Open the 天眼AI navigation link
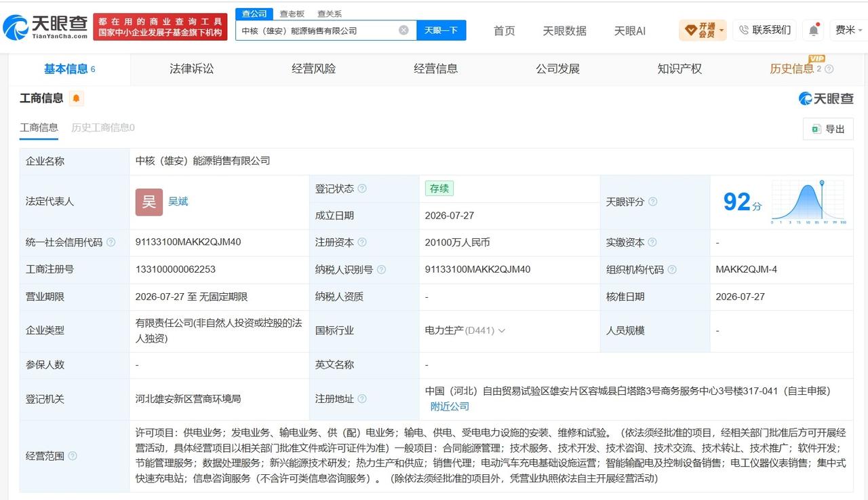Viewport: 868px width, 500px height. tap(630, 31)
